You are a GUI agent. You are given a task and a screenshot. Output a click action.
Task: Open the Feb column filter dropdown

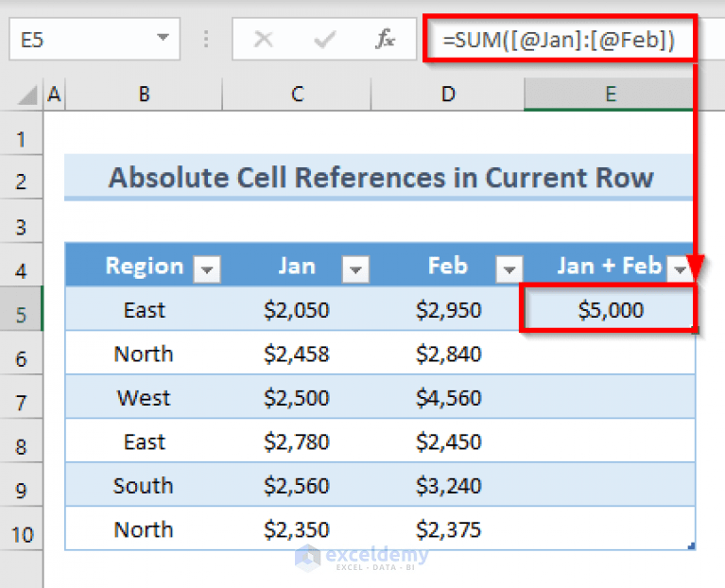pyautogui.click(x=509, y=269)
